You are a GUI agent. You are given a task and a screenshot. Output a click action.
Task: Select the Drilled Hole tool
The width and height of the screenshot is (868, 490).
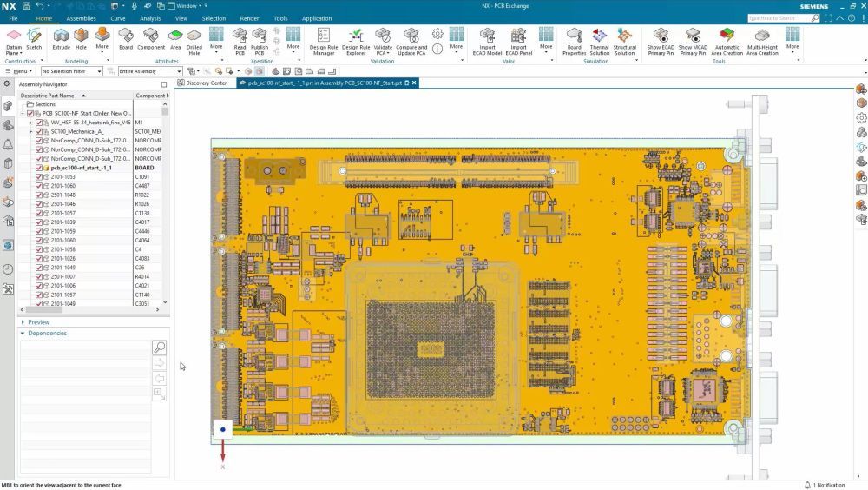194,42
